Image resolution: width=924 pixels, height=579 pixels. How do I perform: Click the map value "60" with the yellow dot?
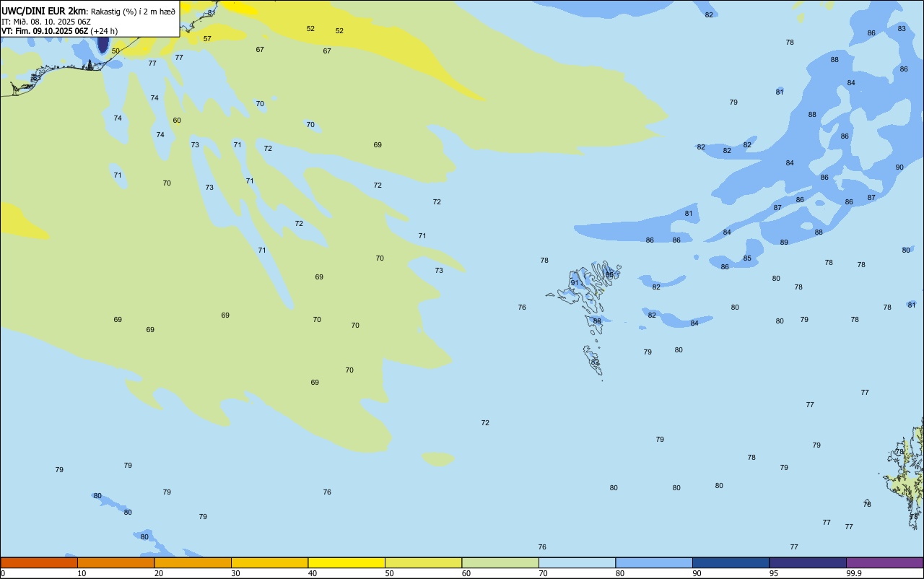click(x=177, y=121)
